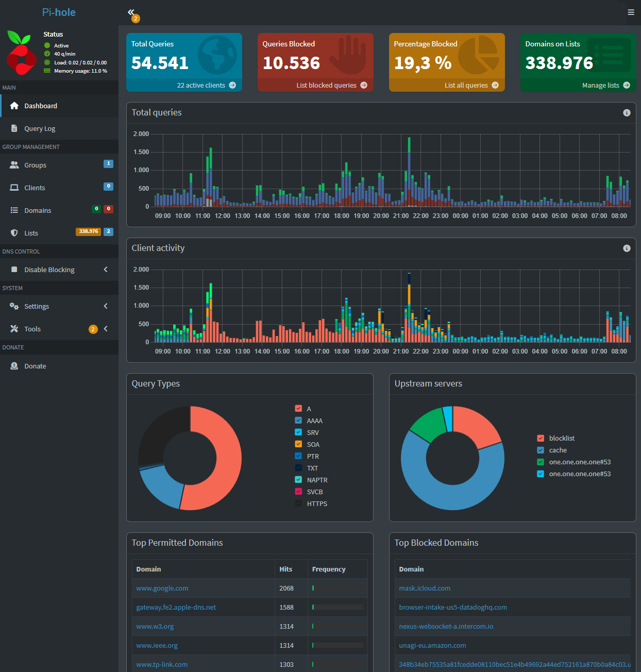Uncheck the AAAA query type checkbox
This screenshot has width=641, height=672.
click(x=298, y=421)
